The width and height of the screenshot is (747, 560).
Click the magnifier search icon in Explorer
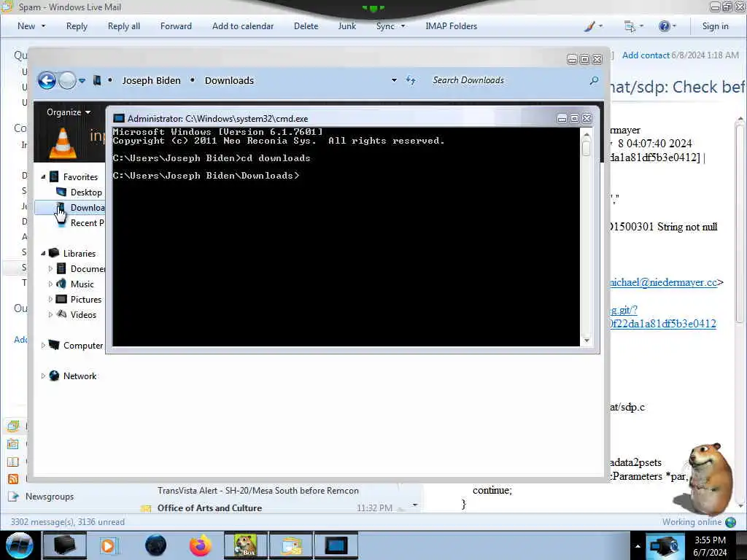[x=594, y=80]
